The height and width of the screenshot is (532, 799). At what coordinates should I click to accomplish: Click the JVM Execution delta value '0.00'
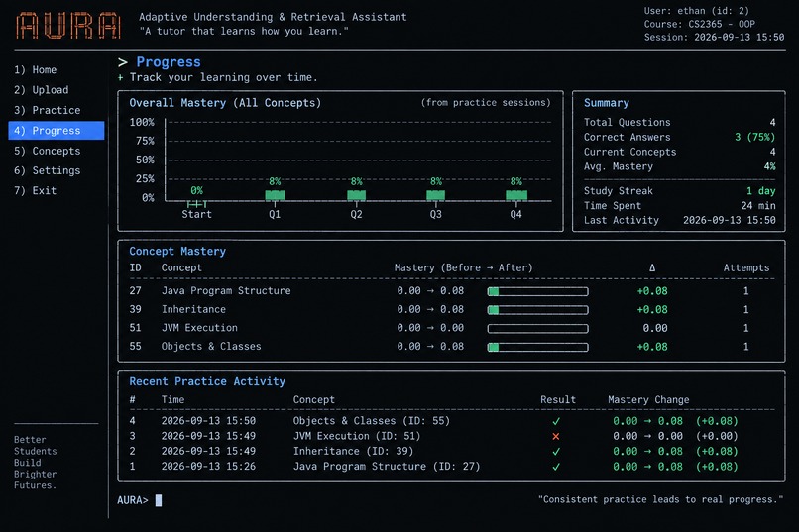pos(655,328)
